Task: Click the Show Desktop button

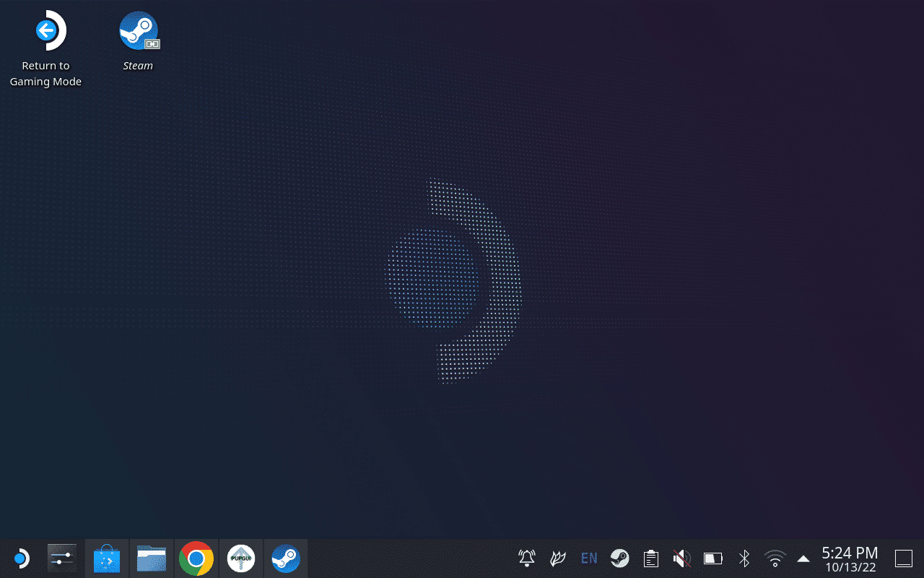Action: [904, 558]
